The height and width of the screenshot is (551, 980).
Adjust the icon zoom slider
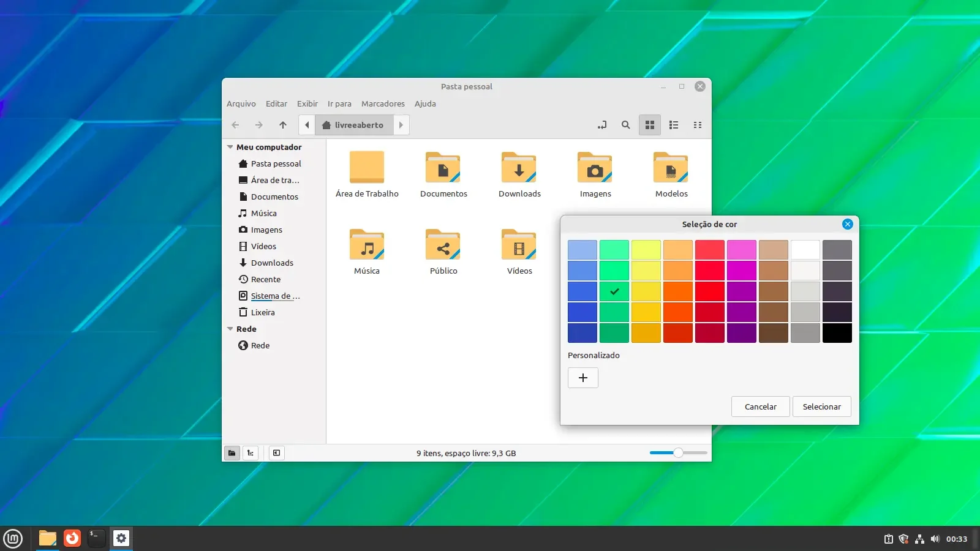pos(678,453)
